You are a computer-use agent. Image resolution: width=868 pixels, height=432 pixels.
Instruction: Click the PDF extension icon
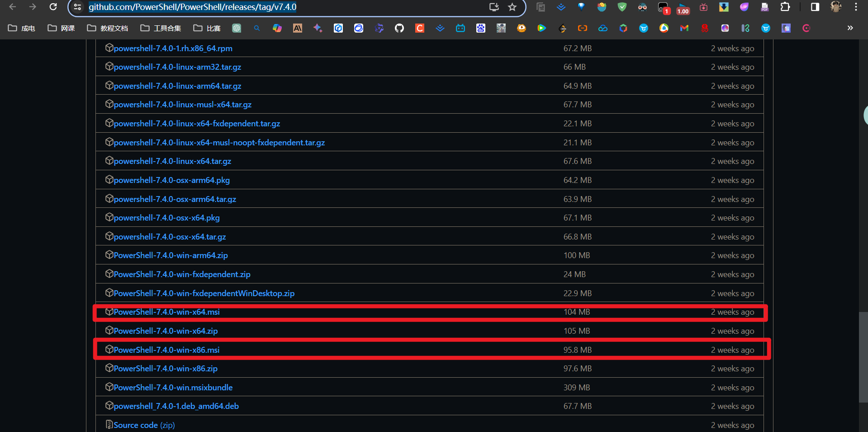(765, 7)
